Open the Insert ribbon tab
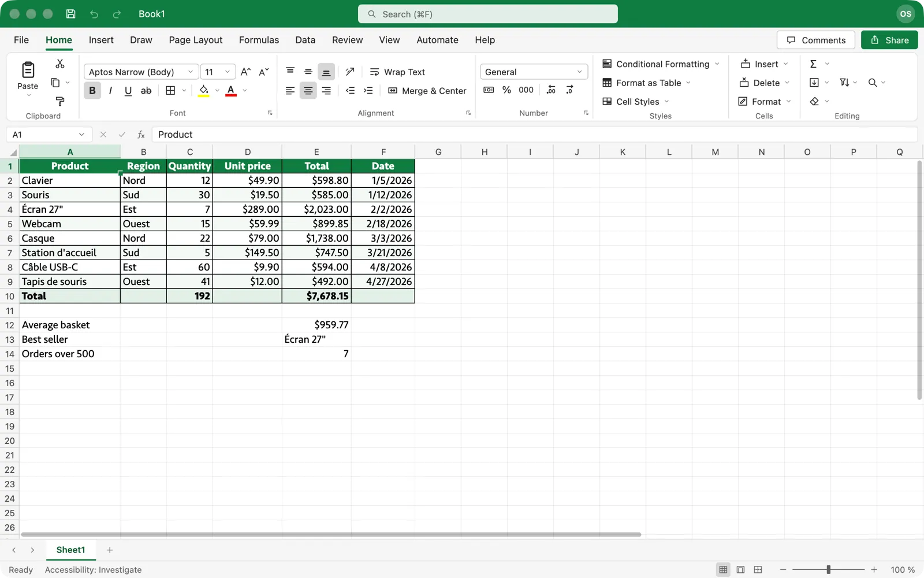924x578 pixels. 101,40
